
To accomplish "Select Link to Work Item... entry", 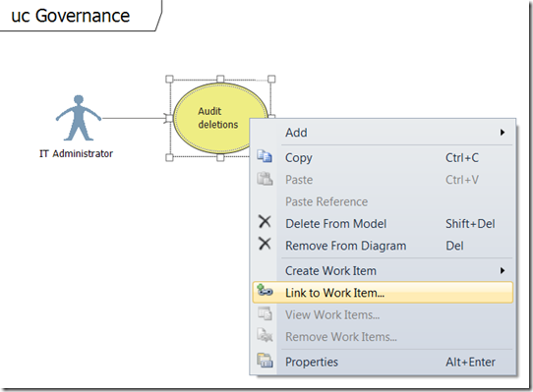I will [x=383, y=293].
